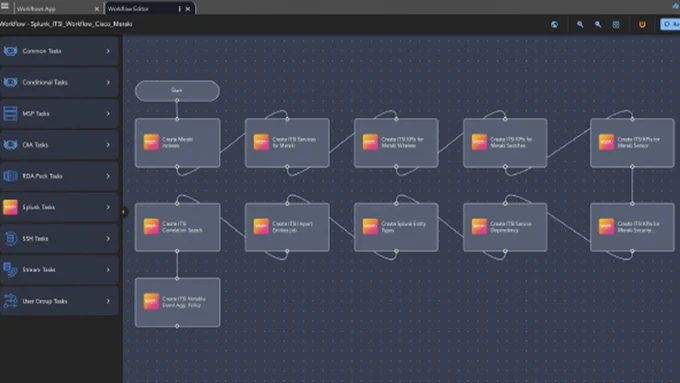Click the SSH Tasks label
Screen dimensions: 680x383
tap(35, 238)
